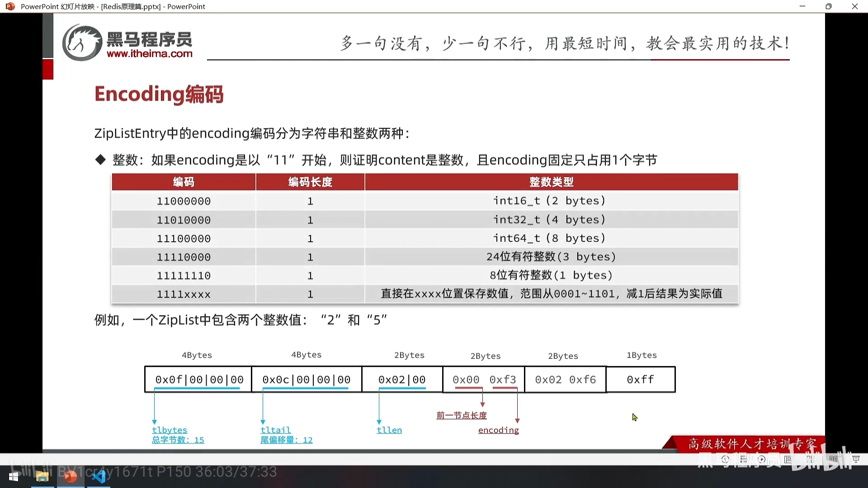Switch to Slide Sorter view icon

811,459
